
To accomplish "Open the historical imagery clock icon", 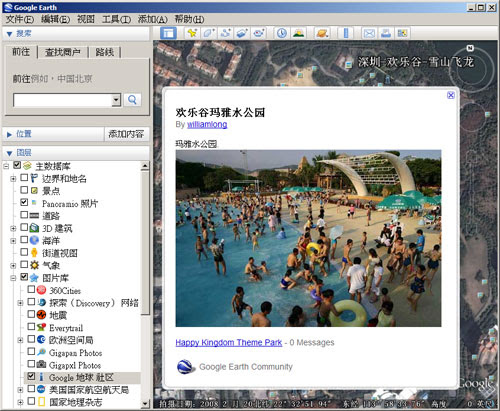I will coord(282,33).
